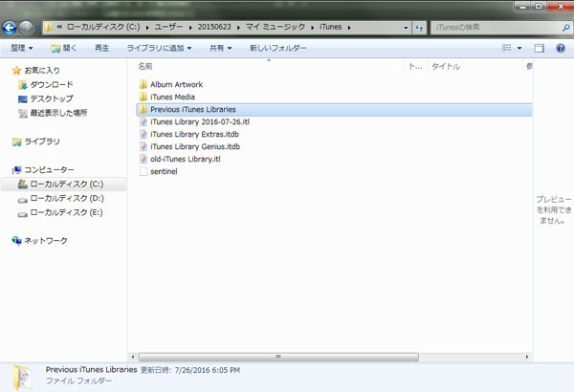
Task: Expand arrow after 20150623 in breadcrumb
Action: click(x=238, y=28)
